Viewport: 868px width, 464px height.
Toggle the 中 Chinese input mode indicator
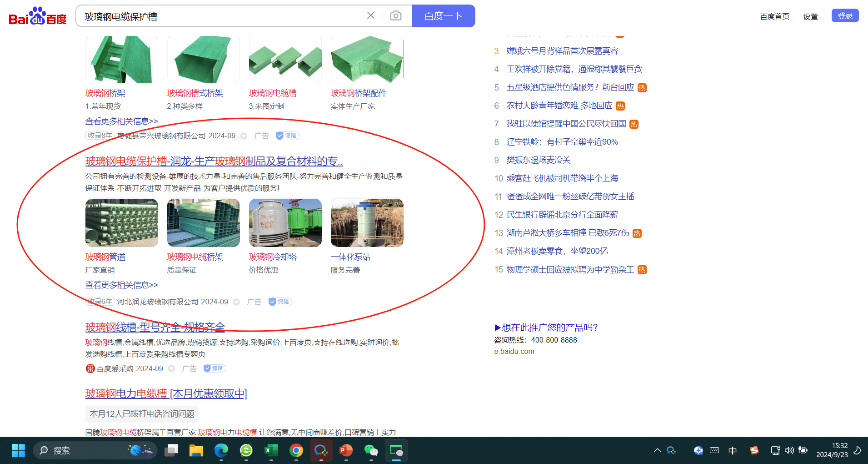click(x=733, y=450)
